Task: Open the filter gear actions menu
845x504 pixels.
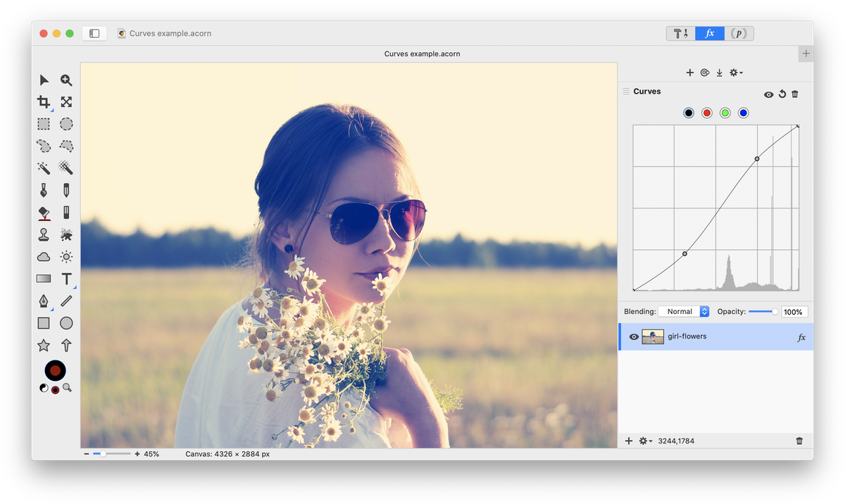Action: pyautogui.click(x=736, y=73)
